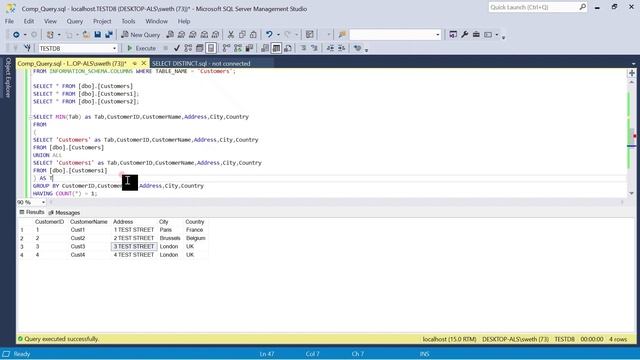
Task: Collapse the SELECT MIN(Tab) code region
Action: coord(31,117)
